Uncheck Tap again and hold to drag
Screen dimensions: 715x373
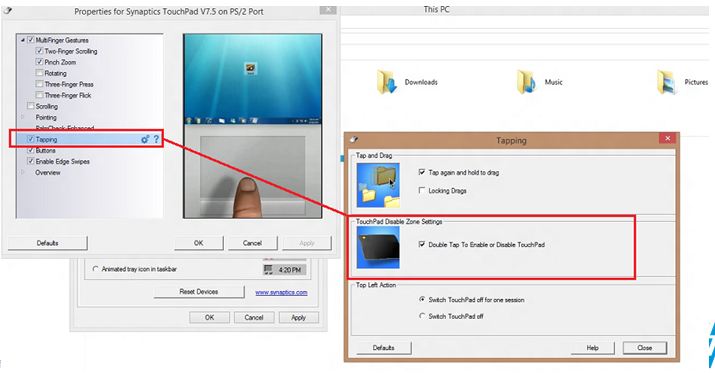422,172
